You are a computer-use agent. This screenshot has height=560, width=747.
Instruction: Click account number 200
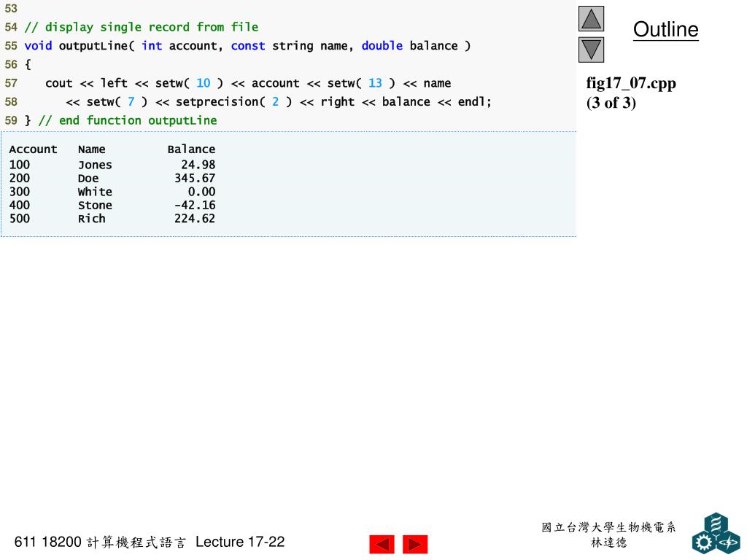[x=20, y=178]
